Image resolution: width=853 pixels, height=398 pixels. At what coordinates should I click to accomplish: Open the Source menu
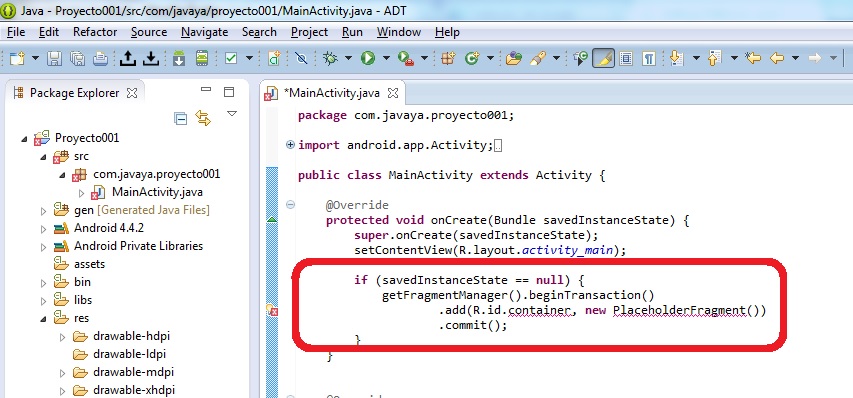click(x=149, y=32)
